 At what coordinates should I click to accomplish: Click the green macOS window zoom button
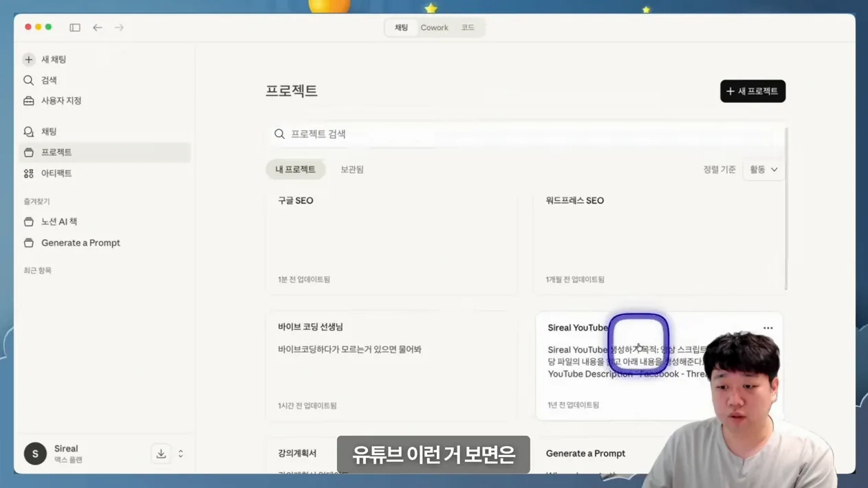click(x=48, y=27)
